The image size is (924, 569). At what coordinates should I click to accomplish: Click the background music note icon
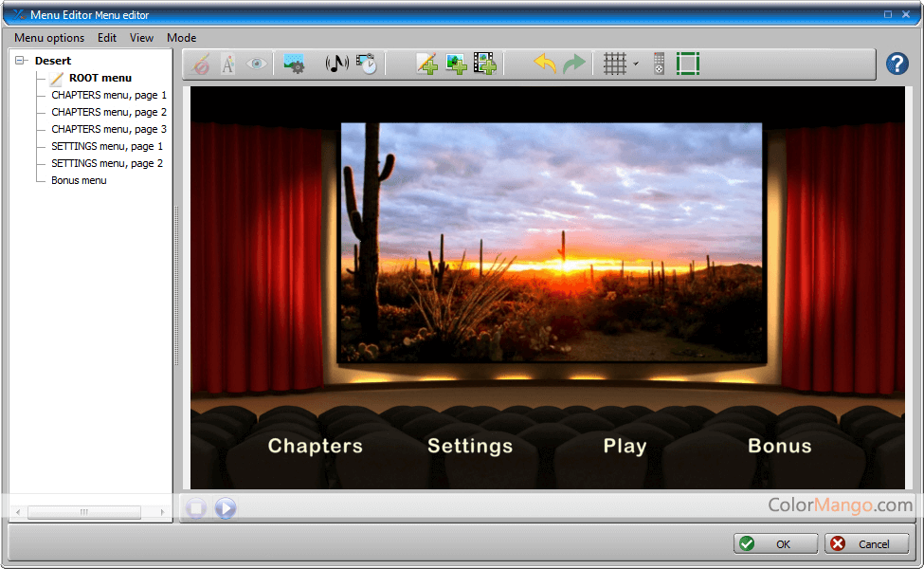coord(336,64)
